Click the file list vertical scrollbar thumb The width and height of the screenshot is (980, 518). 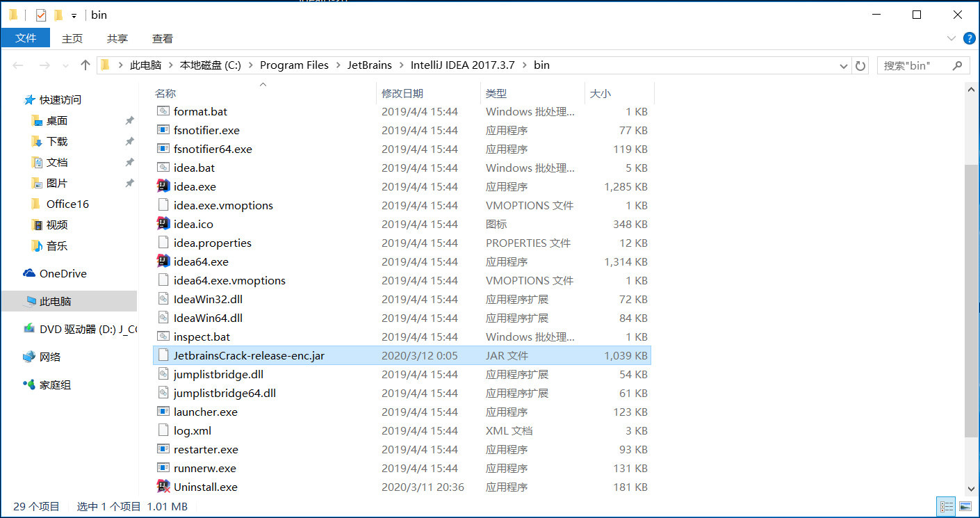pos(972,301)
